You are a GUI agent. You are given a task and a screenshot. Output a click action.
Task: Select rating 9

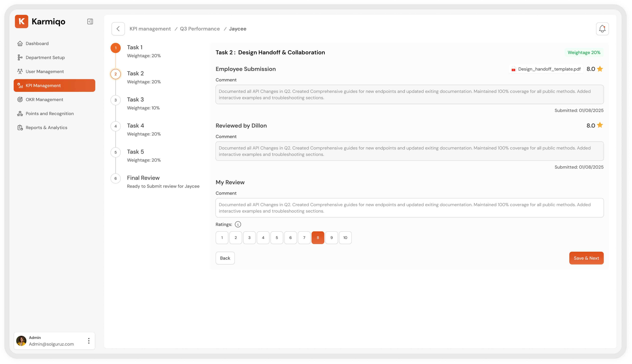(332, 238)
